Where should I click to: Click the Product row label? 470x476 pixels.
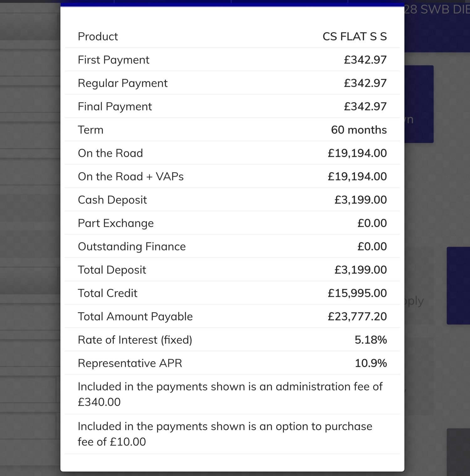98,36
